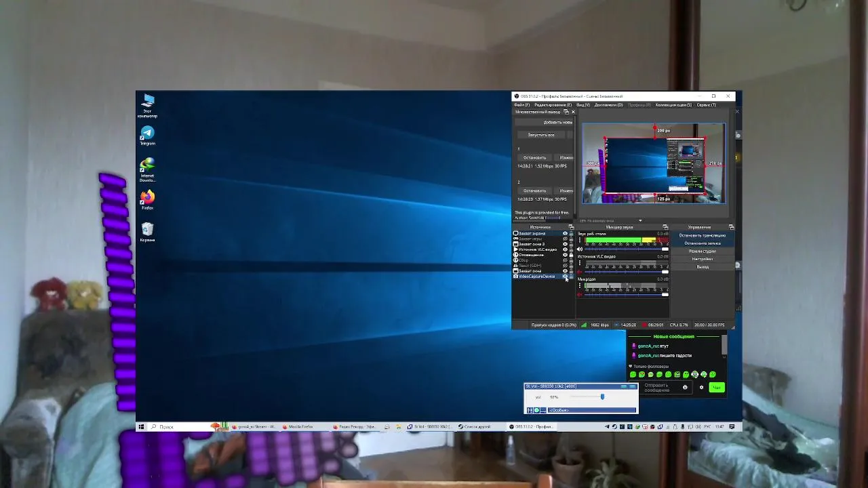This screenshot has width=868, height=488.
Task: Toggle visibility of VideoCaptureDevice source
Action: click(565, 277)
